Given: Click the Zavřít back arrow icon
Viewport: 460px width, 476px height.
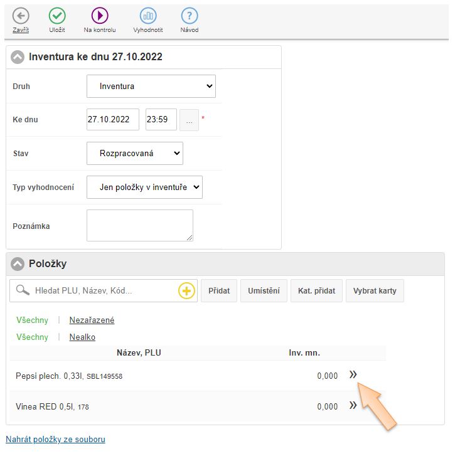Looking at the screenshot, I should click(21, 16).
